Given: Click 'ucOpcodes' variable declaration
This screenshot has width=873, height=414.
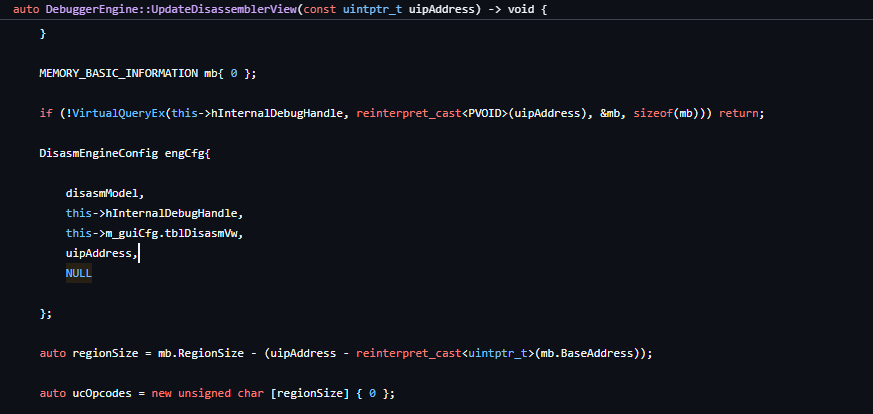Looking at the screenshot, I should point(102,393).
